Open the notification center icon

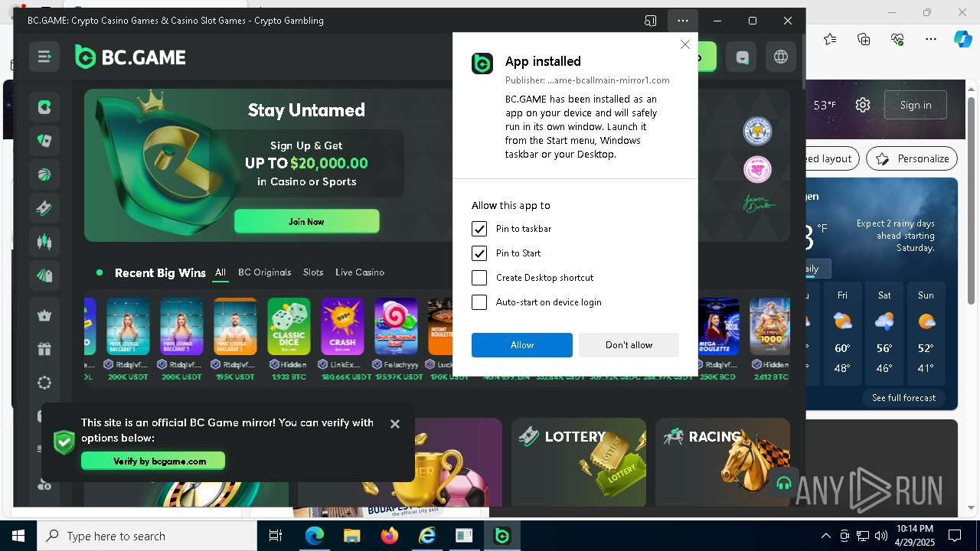point(955,536)
